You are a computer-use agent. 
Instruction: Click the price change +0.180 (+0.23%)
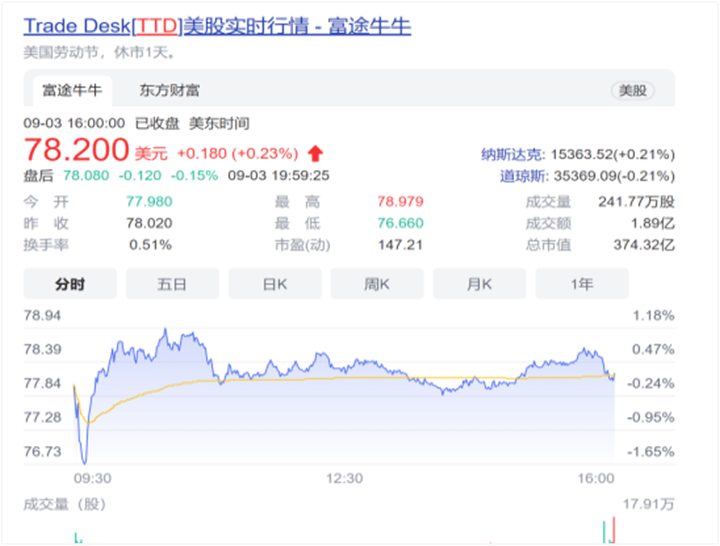[238, 153]
